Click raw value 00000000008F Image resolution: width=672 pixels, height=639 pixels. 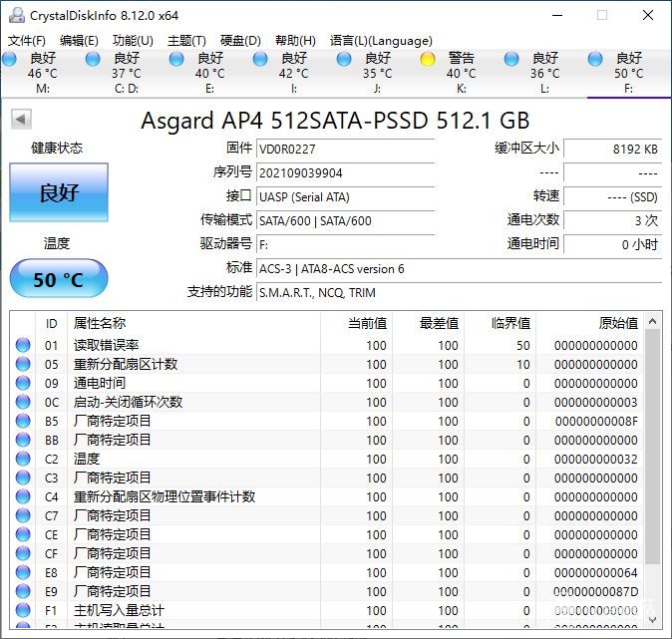pos(596,422)
